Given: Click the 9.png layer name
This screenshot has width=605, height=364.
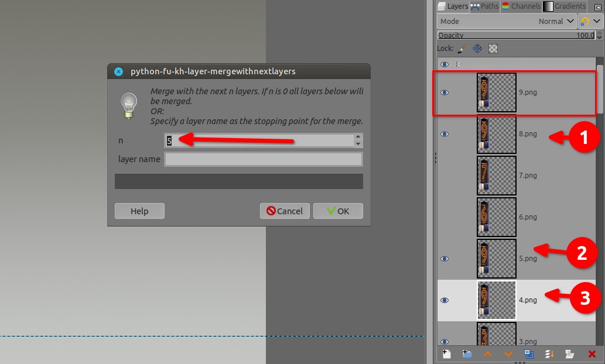Looking at the screenshot, I should 528,92.
